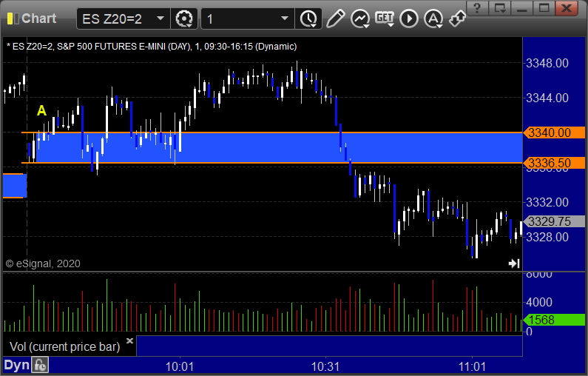Click the 11:01 time axis label
Screen dimensions: 588x376
(472, 366)
